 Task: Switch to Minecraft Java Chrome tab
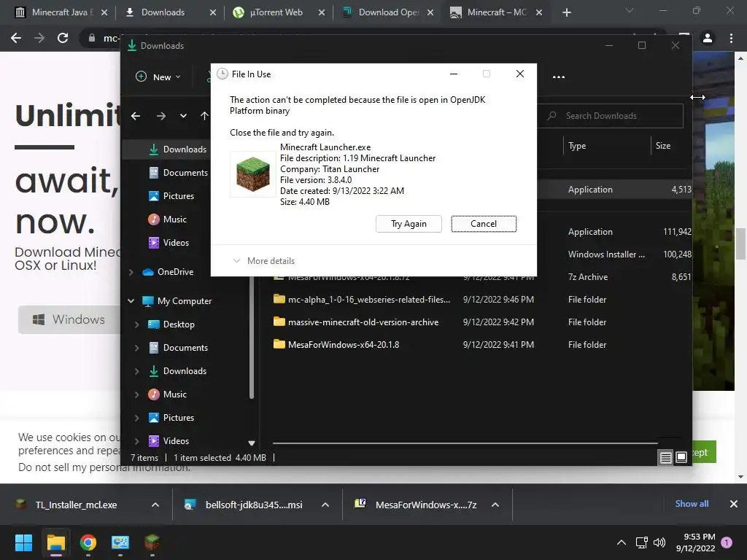(60, 12)
